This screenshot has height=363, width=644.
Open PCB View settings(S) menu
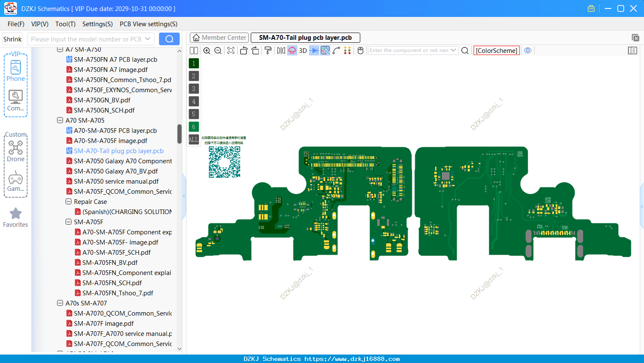[x=148, y=24]
